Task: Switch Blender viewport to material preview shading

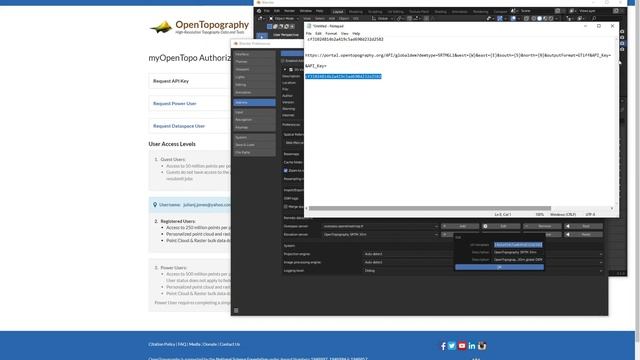Action: point(545,18)
